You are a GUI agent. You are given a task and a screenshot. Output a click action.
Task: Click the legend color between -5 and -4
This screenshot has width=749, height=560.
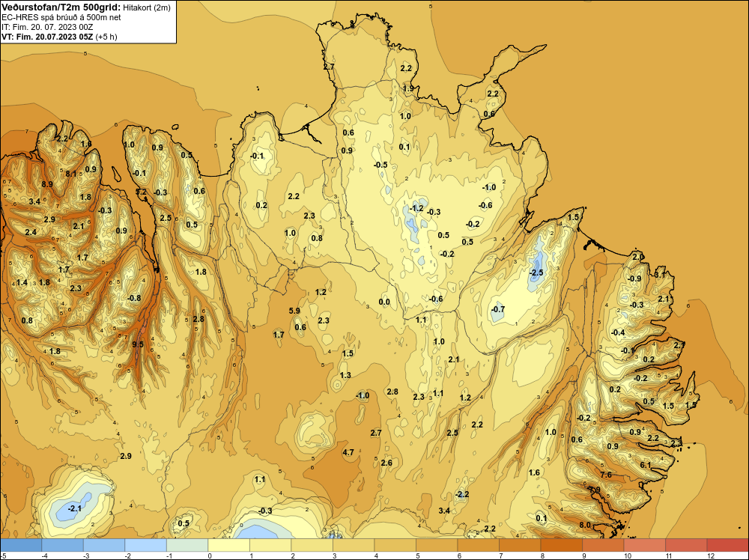pos(21,545)
